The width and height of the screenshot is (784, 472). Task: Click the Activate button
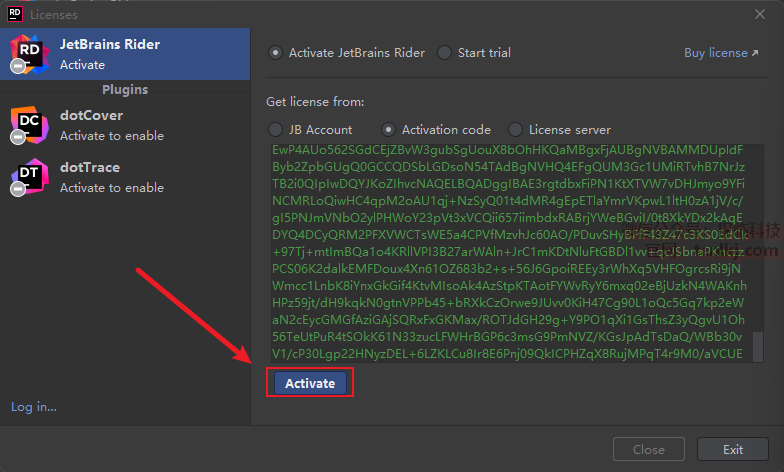[x=310, y=383]
